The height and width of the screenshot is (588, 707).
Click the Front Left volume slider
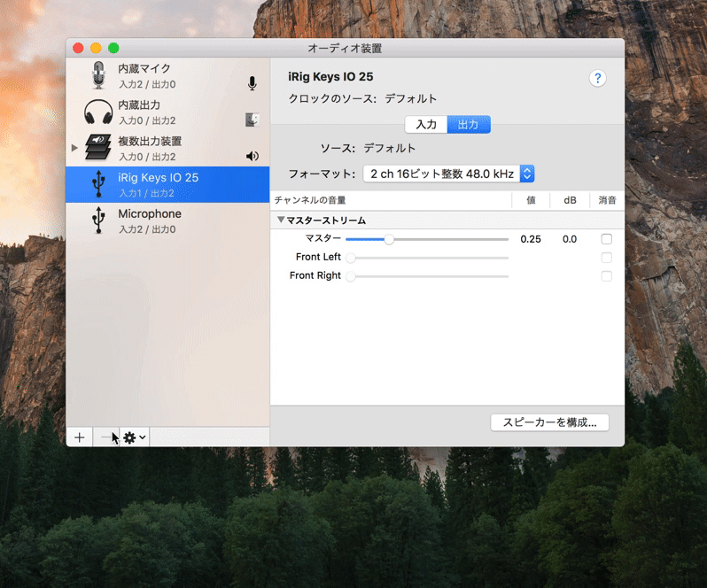pyautogui.click(x=427, y=258)
